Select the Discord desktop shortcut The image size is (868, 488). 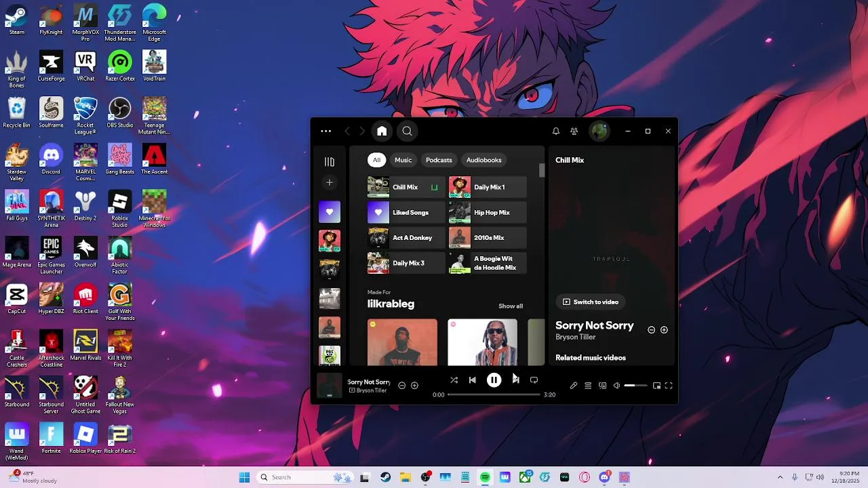(x=51, y=160)
